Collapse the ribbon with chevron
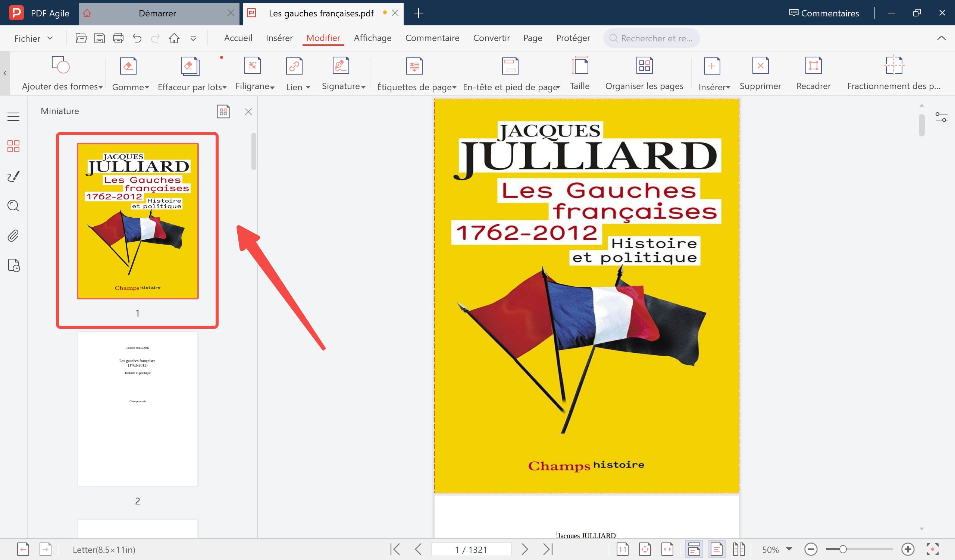 click(941, 38)
